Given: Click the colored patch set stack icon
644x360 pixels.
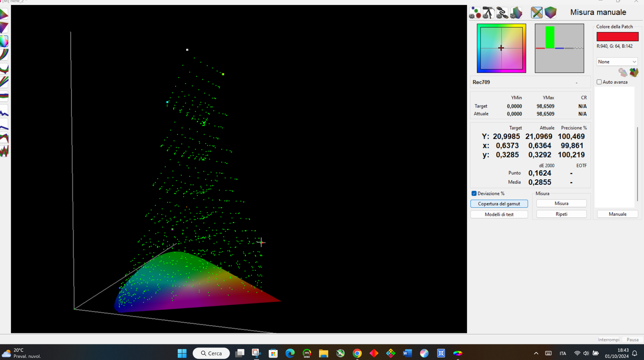Looking at the screenshot, I should point(633,73).
